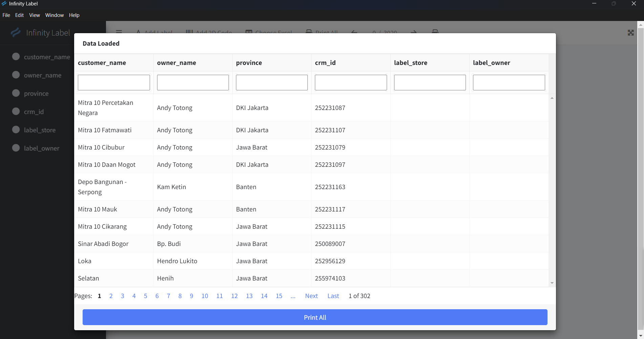Screen dimensions: 644x339
Task: Jump to the Last page
Action: pos(333,296)
